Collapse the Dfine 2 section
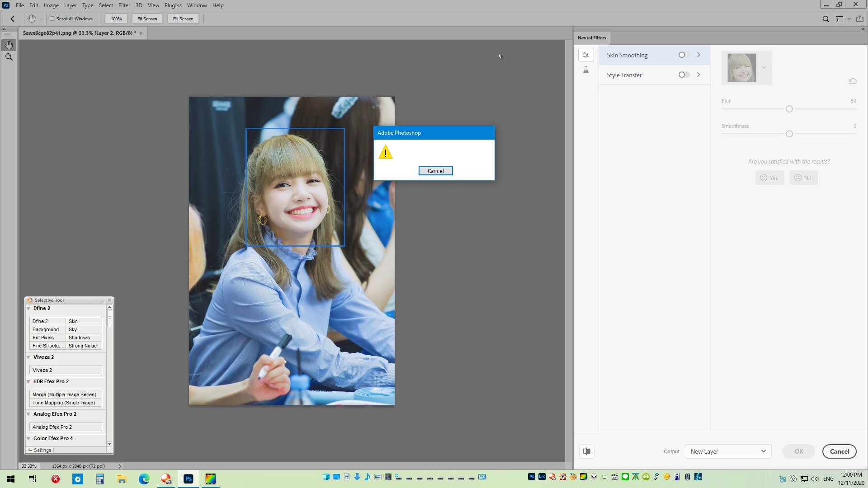868x488 pixels. (x=28, y=309)
